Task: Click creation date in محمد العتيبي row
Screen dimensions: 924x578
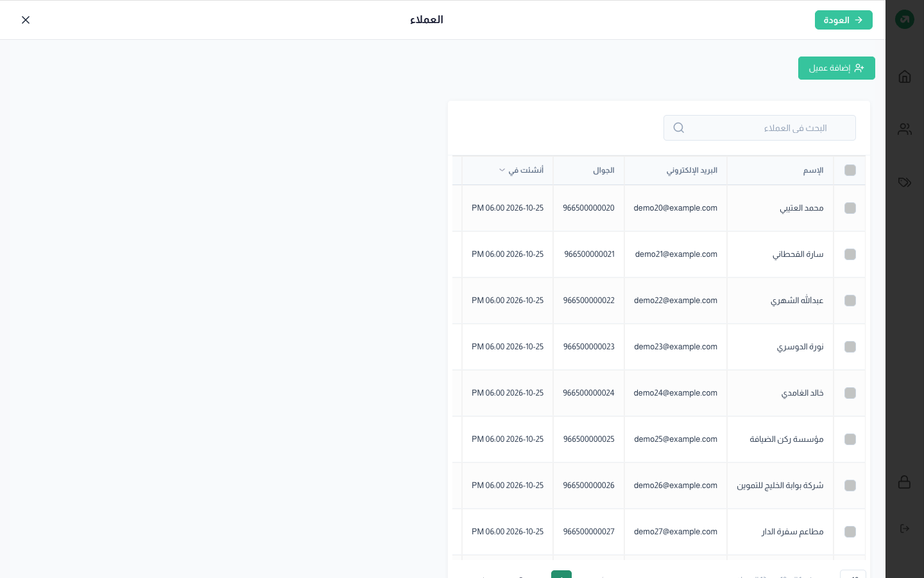Action: tap(508, 208)
